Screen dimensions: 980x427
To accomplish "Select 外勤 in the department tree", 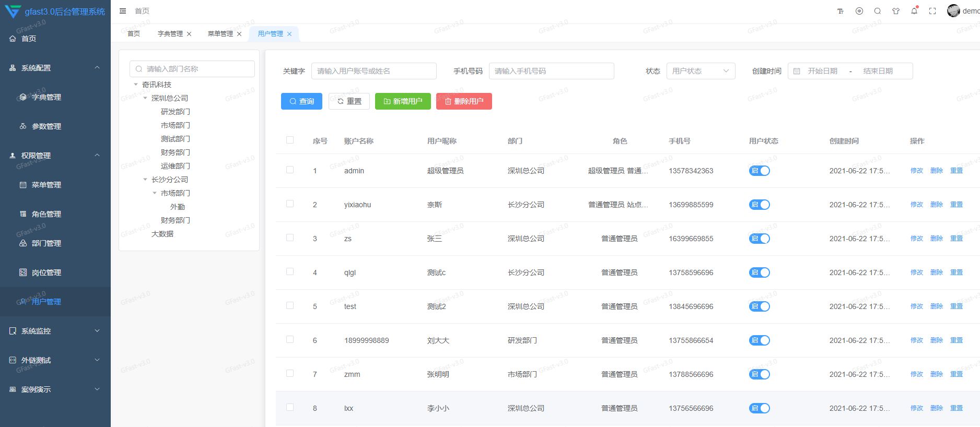I will point(178,207).
